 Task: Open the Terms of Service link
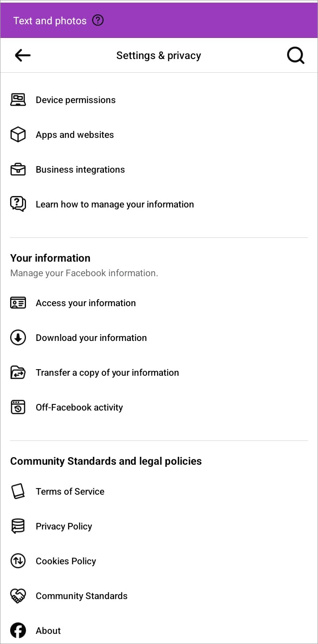[x=70, y=492]
